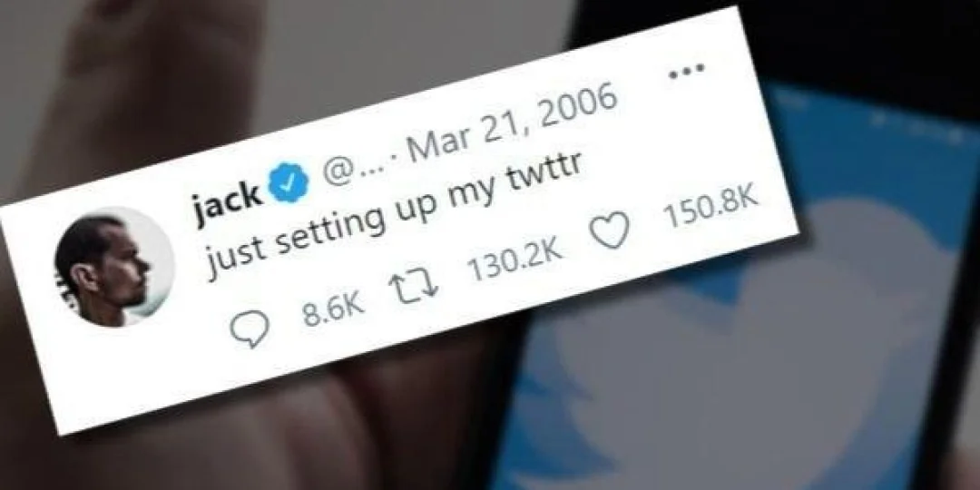This screenshot has width=980, height=490.
Task: Click the blue verified checkmark badge
Action: (289, 183)
